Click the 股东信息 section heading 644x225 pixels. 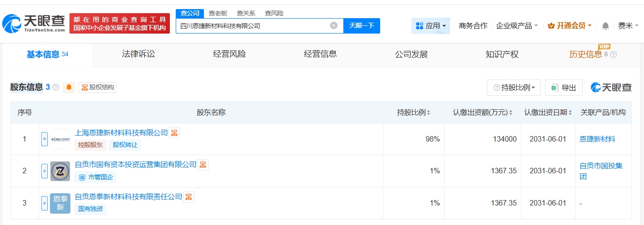click(26, 87)
